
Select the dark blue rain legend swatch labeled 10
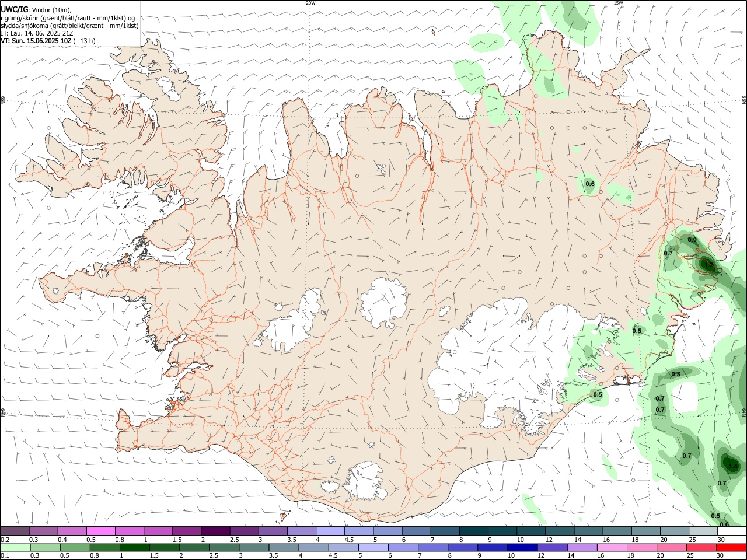521,547
